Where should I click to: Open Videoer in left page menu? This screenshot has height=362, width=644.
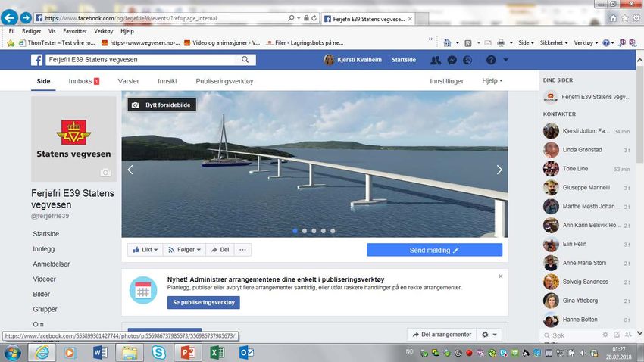coord(45,279)
